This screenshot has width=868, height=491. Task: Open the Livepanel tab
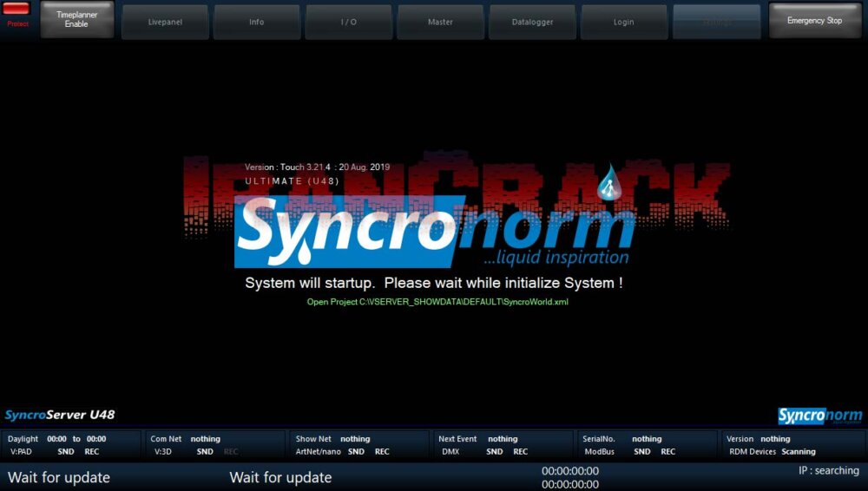[165, 23]
